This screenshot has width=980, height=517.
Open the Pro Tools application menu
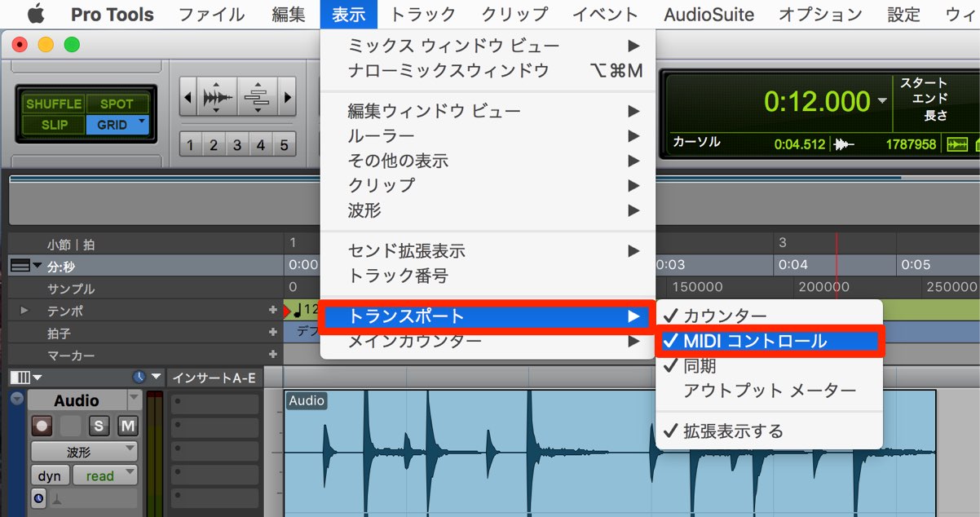coord(112,14)
